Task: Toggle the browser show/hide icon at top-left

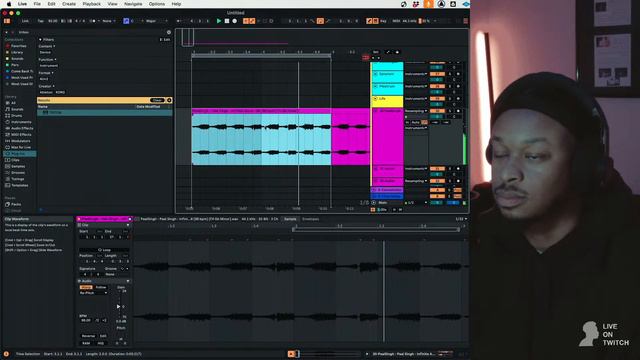Action: coord(7,21)
